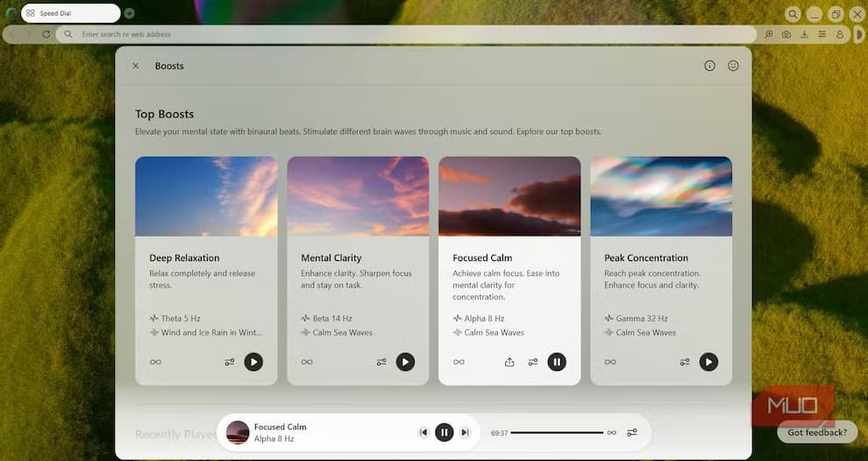Open mixer settings in bottom player bar
Image resolution: width=868 pixels, height=461 pixels.
[632, 432]
